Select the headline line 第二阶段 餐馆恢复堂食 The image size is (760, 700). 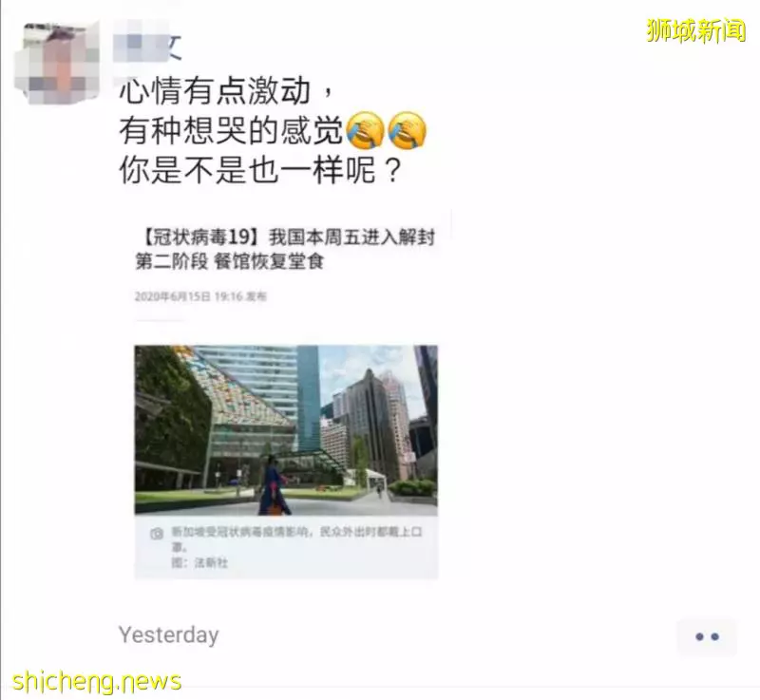pyautogui.click(x=229, y=261)
